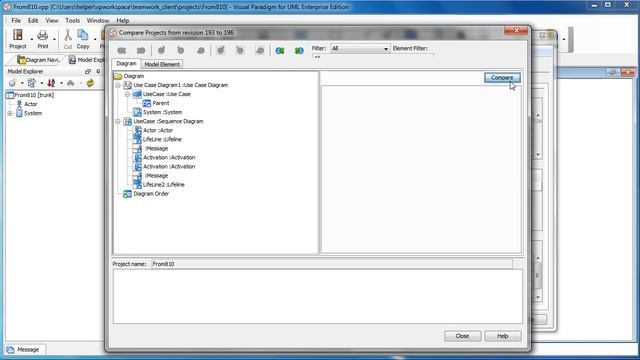
Task: Click the Cut scissors icon
Action: 68,35
